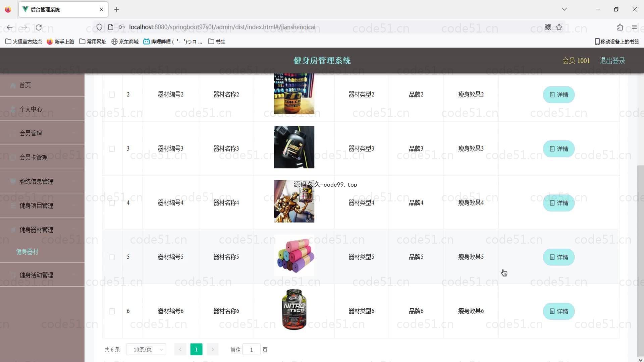Open the 火狐官方站点 bookmark
Screen dimensions: 644x362
[23, 42]
